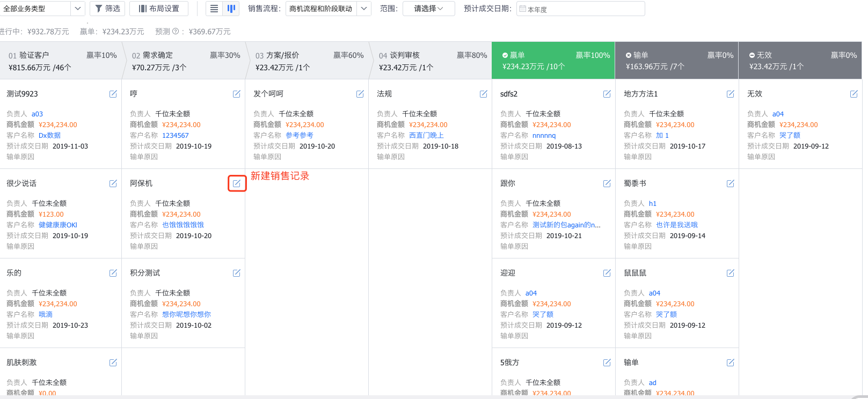Image resolution: width=868 pixels, height=399 pixels.
Task: Click the 赢单: ¥234.23万元 summary text
Action: (112, 32)
